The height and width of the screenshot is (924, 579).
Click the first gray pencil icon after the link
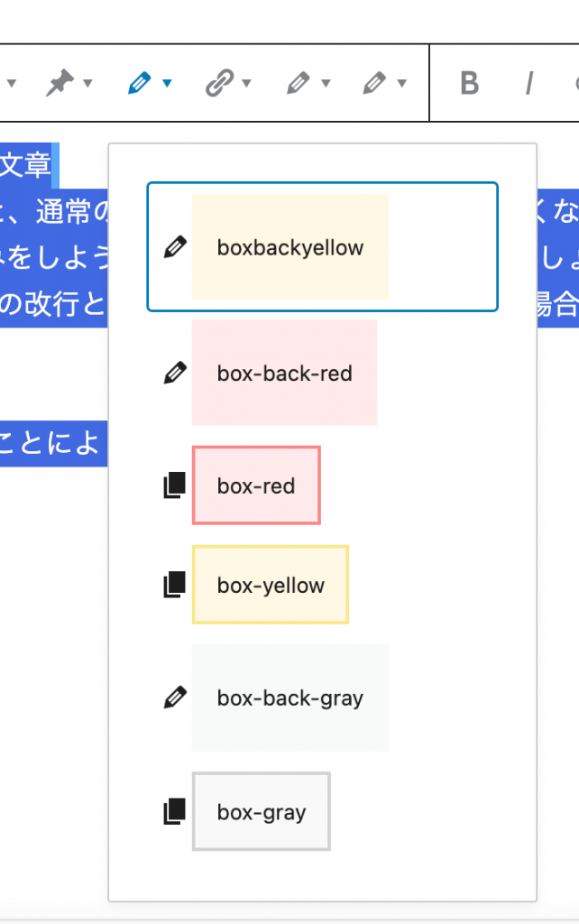point(297,84)
